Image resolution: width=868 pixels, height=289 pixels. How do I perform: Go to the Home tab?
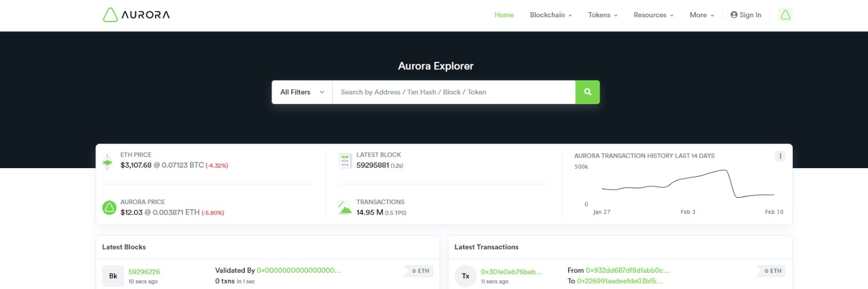click(x=504, y=15)
